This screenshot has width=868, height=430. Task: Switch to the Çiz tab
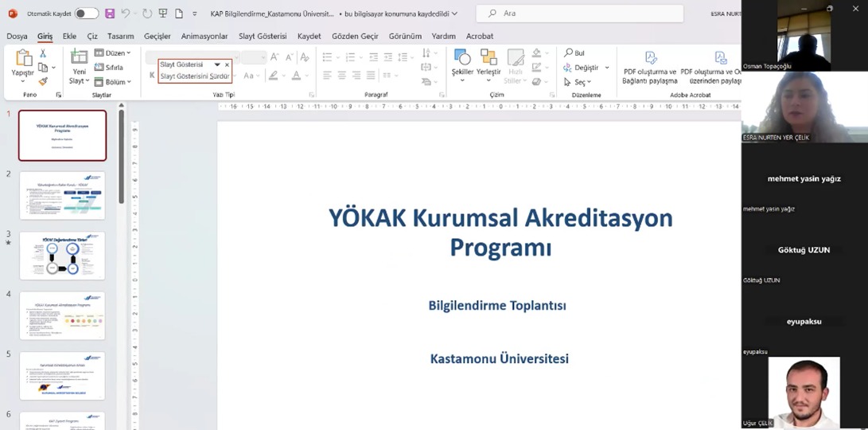click(92, 36)
